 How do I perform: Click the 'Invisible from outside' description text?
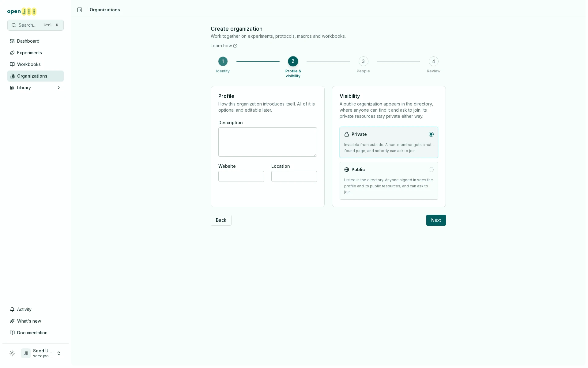(389, 148)
